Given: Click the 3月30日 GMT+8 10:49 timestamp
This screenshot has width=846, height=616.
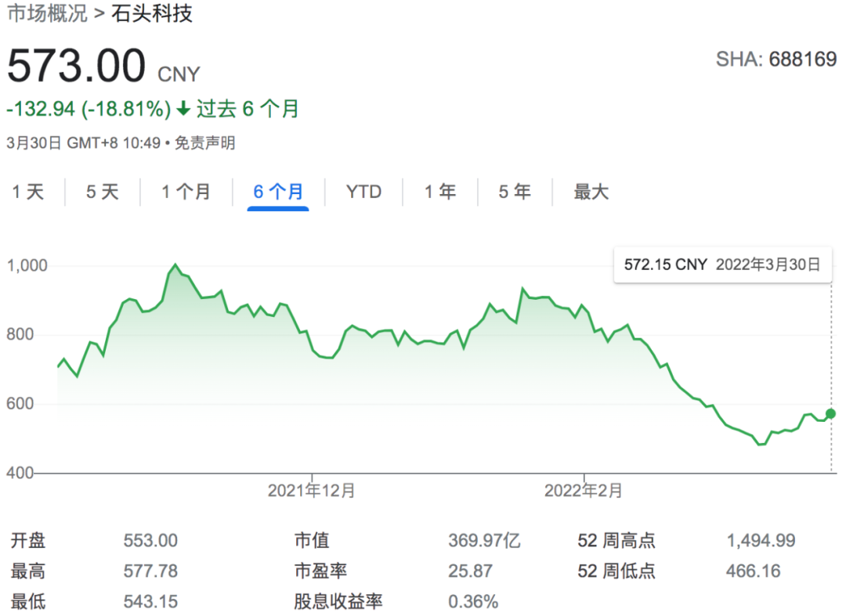Looking at the screenshot, I should click(84, 142).
